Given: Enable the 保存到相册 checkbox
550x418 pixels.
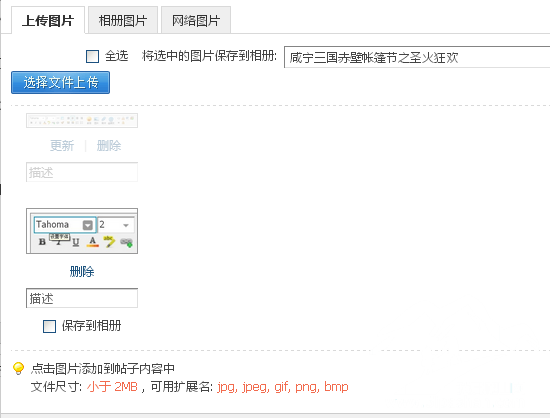Looking at the screenshot, I should tap(49, 326).
